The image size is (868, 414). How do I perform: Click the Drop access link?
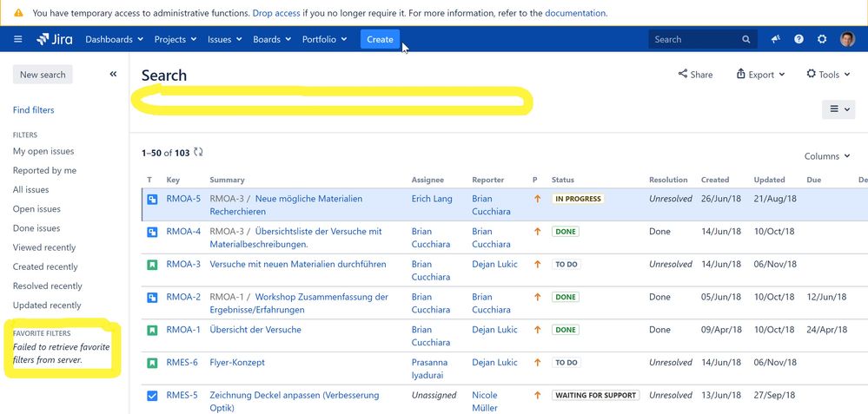[276, 13]
